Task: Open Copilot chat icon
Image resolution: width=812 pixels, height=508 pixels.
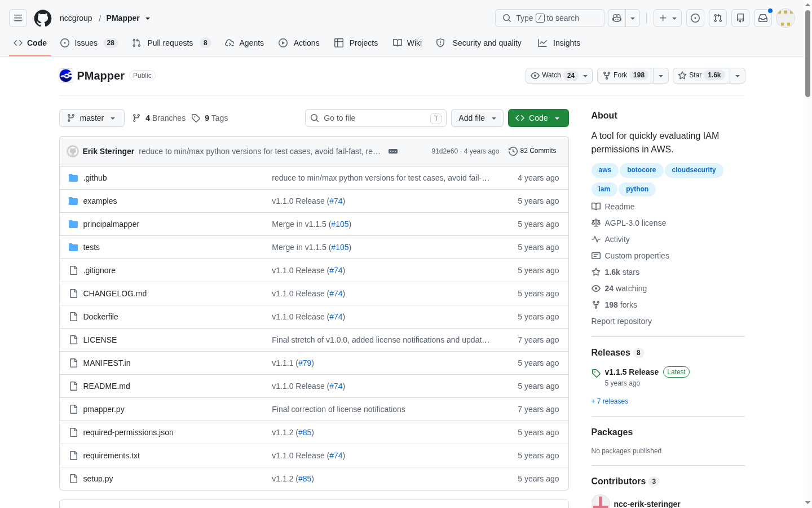Action: (x=617, y=18)
